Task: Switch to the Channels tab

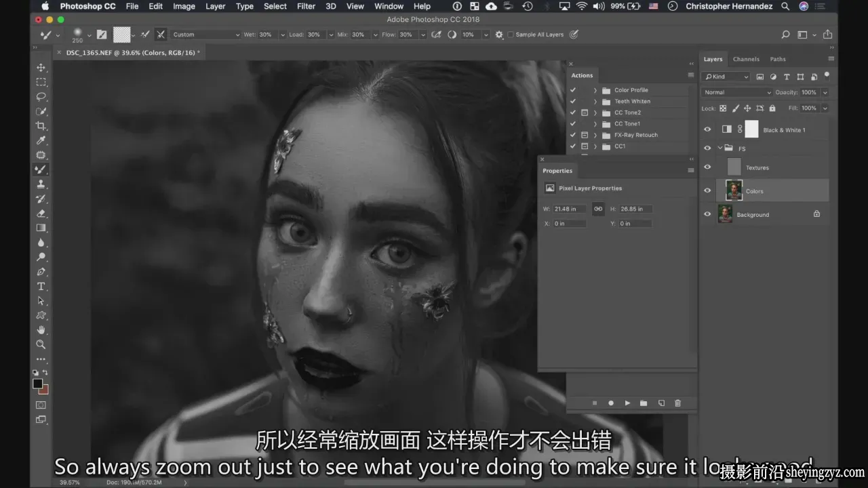Action: click(x=746, y=59)
